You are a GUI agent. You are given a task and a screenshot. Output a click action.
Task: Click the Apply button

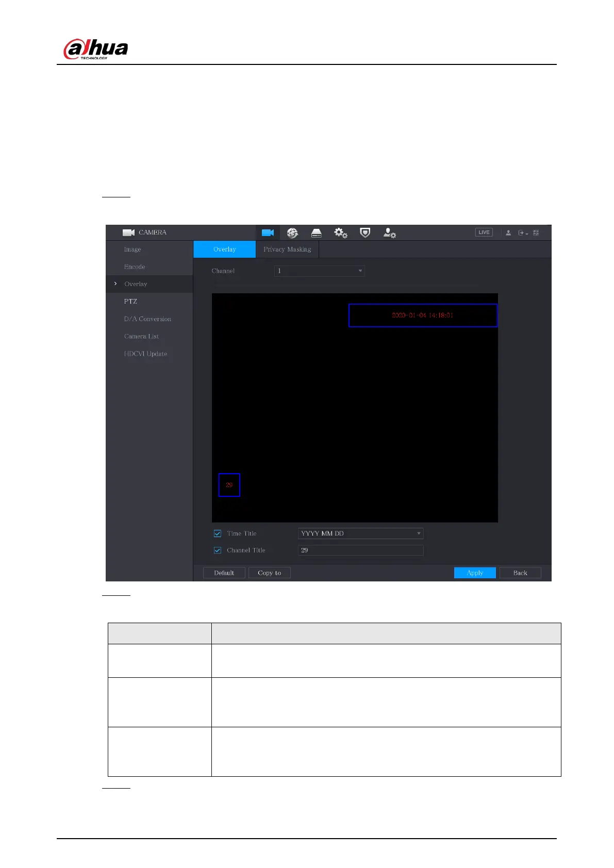pos(475,573)
